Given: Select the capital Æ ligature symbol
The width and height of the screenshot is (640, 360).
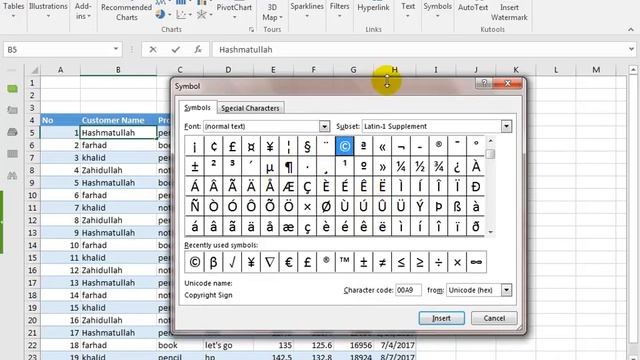Looking at the screenshot, I should pyautogui.click(x=288, y=186).
